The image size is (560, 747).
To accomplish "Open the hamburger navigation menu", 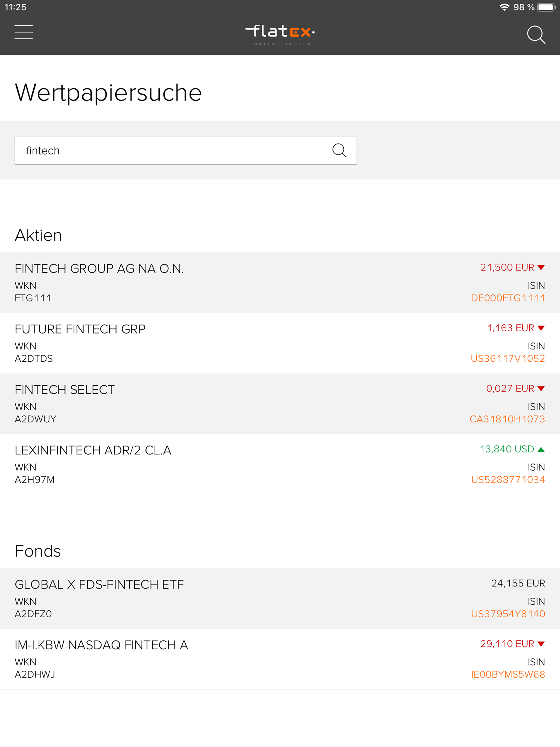I will [24, 33].
